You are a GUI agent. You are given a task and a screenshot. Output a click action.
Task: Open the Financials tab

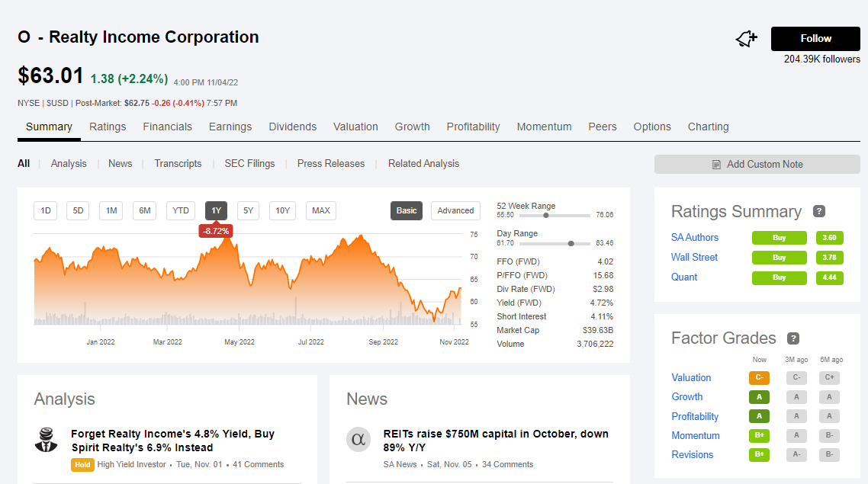167,127
